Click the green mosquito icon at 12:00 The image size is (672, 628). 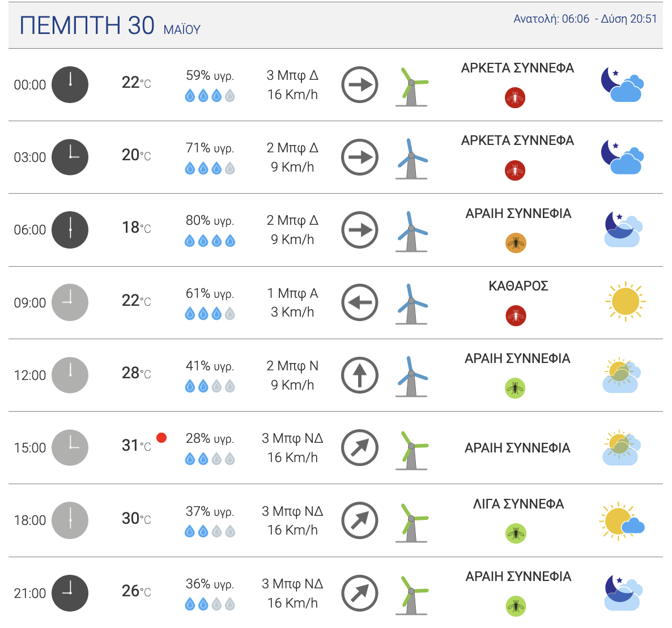pos(515,388)
